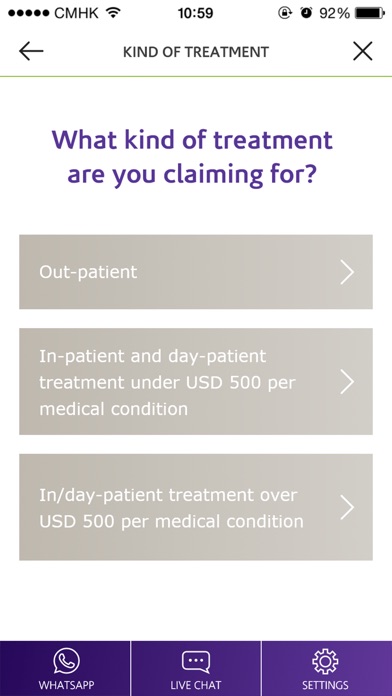The image size is (392, 696).
Task: Switch to the SETTINGS tab label
Action: pos(325,685)
